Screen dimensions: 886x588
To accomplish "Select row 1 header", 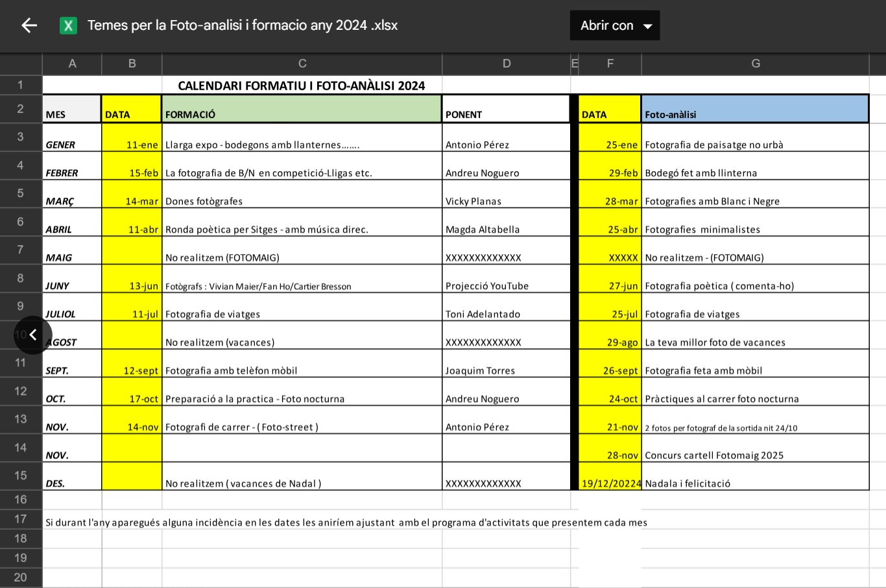I will point(21,85).
